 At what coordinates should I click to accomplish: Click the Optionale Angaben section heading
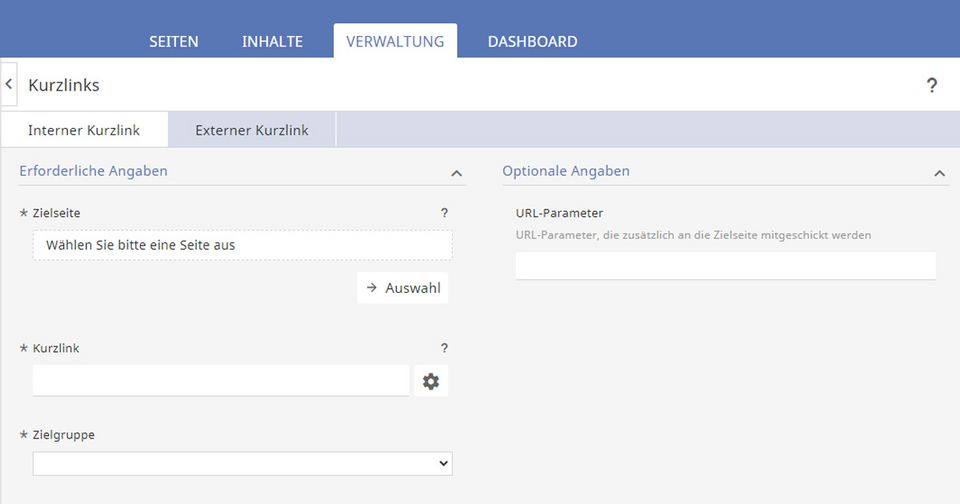click(x=566, y=171)
